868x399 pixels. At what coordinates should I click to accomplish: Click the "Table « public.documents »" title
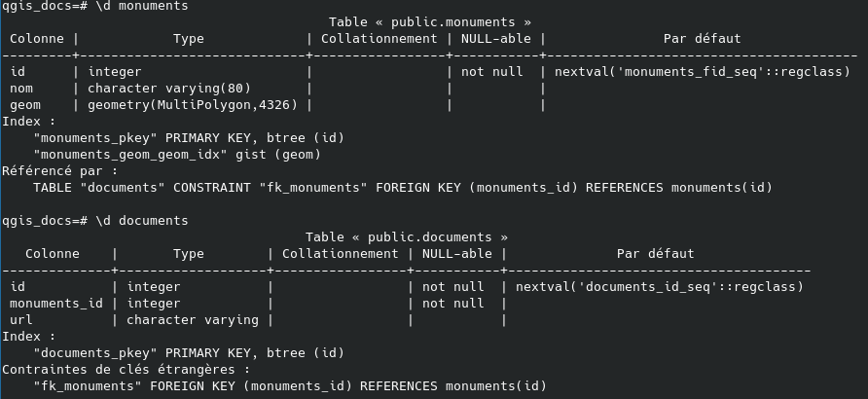(x=406, y=237)
